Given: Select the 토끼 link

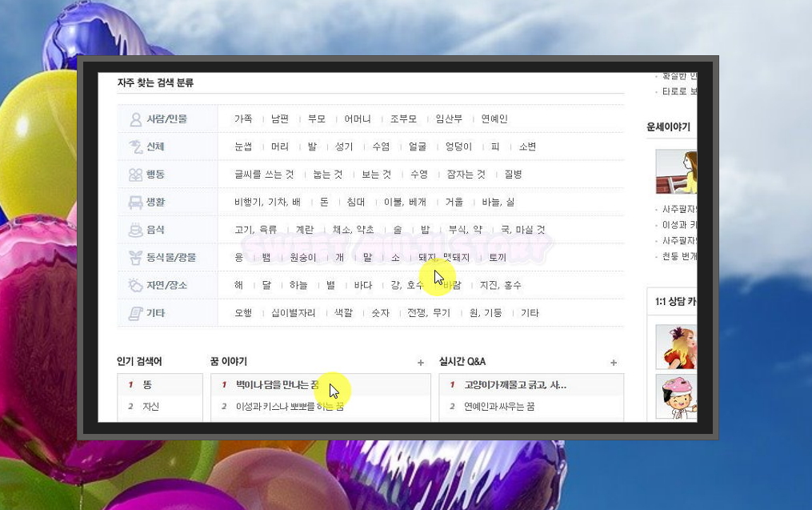Looking at the screenshot, I should click(498, 257).
